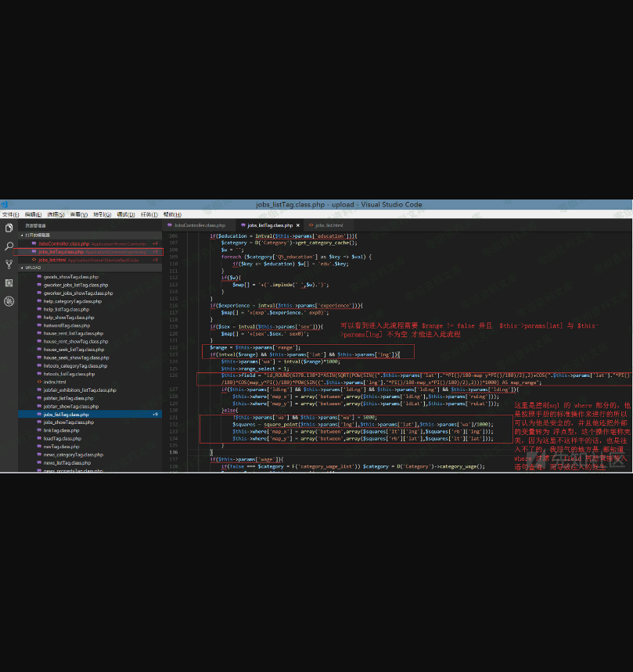The image size is (633, 672).
Task: Switch to JobsController.class.php tab
Action: [199, 225]
